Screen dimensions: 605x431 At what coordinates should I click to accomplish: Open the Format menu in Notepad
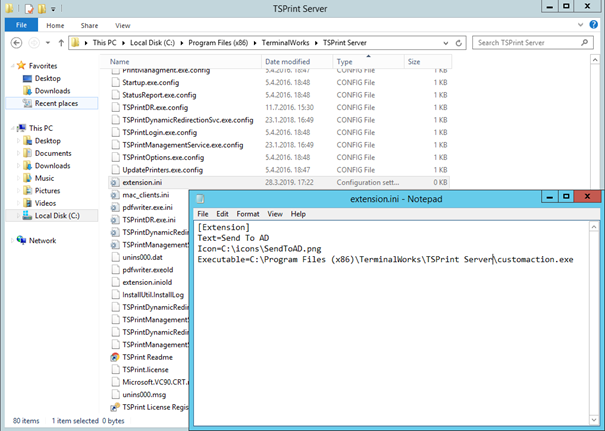[247, 214]
